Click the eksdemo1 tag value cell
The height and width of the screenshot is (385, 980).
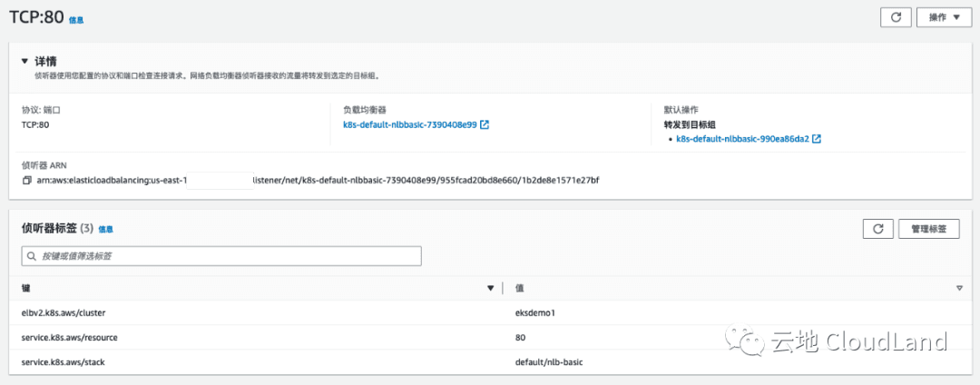click(534, 312)
